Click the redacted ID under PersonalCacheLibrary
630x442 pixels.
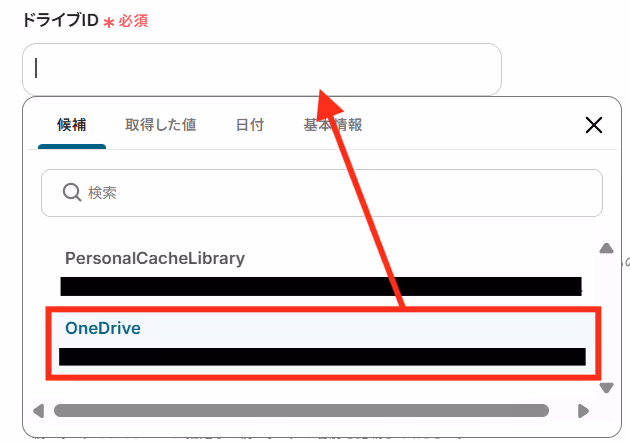321,286
